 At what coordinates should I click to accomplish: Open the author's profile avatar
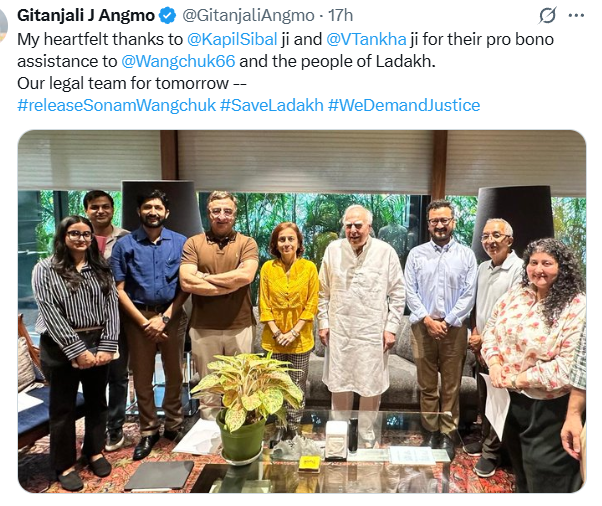tap(3, 25)
